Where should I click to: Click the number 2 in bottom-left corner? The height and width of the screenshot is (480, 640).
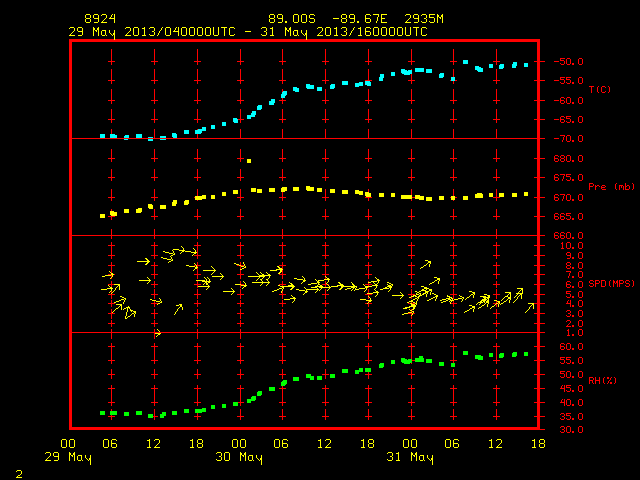[x=19, y=474]
